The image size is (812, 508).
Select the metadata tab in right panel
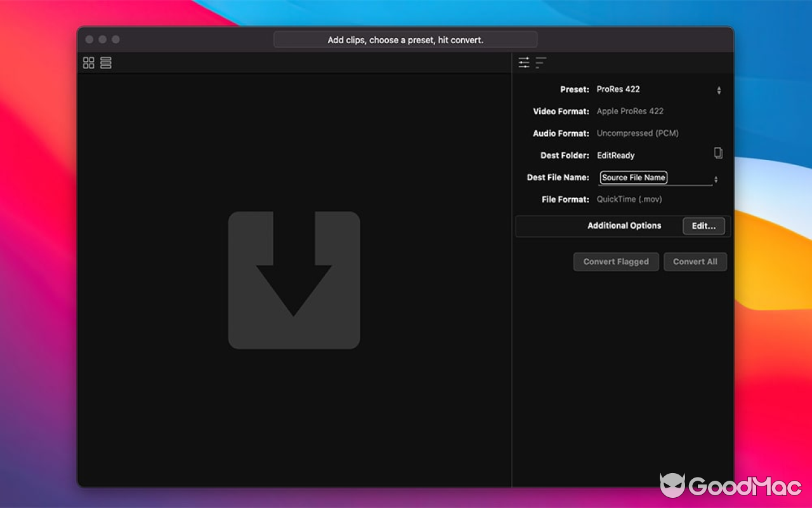[540, 62]
